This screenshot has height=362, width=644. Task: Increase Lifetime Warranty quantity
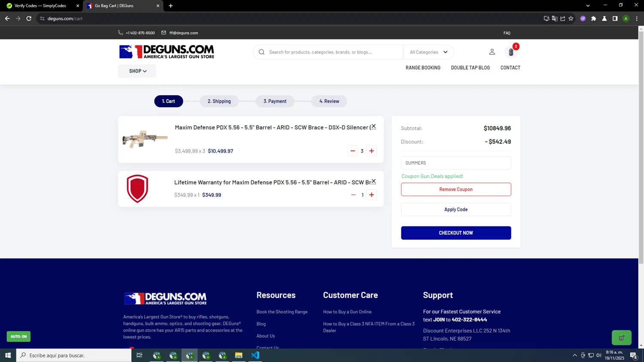coord(372,195)
